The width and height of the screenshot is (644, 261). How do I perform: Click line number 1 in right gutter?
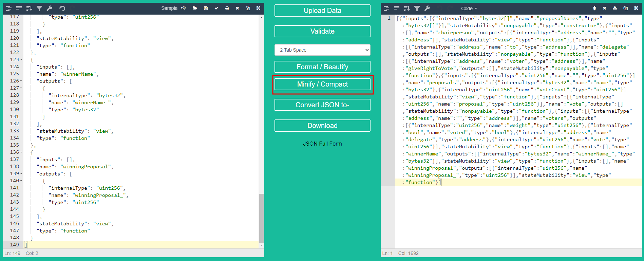(x=389, y=18)
